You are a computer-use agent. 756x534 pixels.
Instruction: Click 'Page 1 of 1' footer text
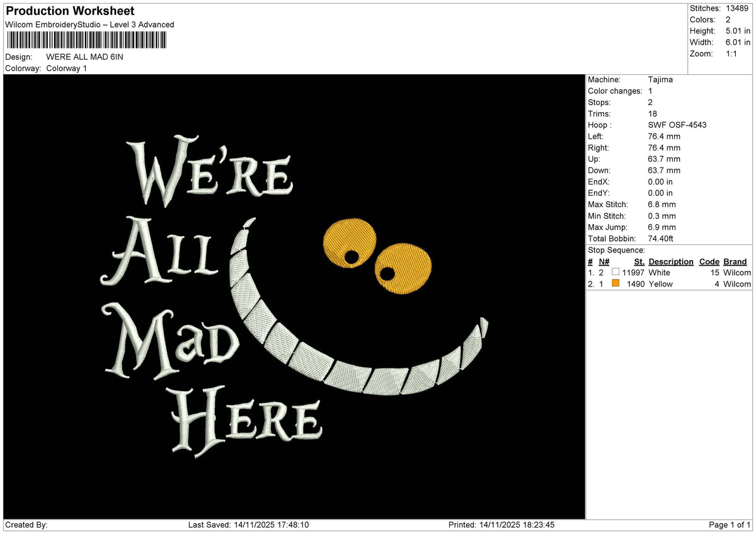730,525
